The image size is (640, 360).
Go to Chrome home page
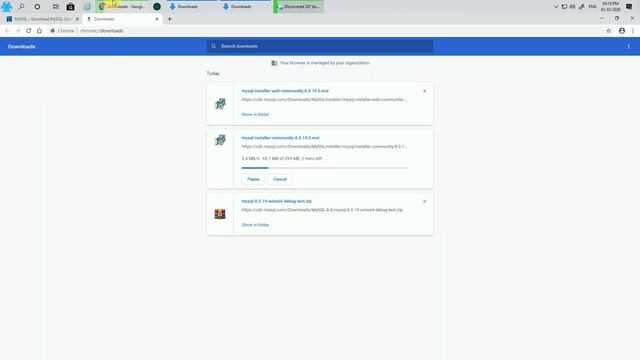(39, 31)
